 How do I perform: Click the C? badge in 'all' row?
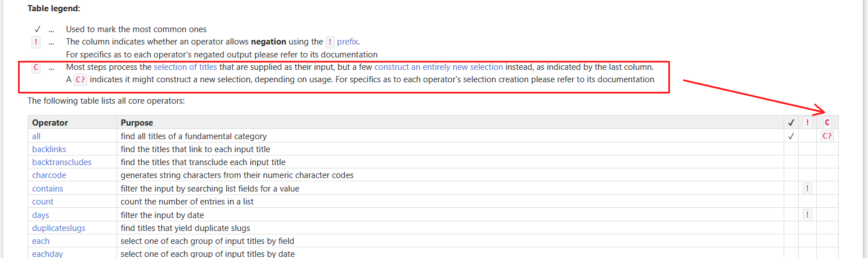point(827,136)
